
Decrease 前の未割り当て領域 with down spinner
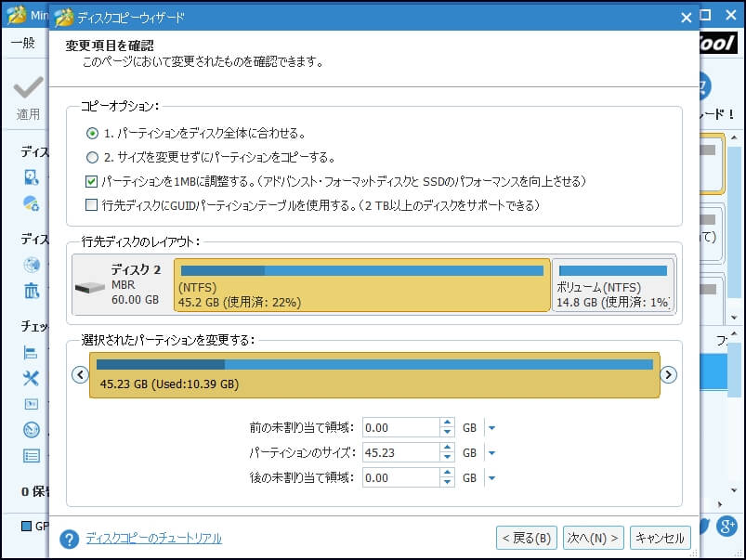point(447,432)
